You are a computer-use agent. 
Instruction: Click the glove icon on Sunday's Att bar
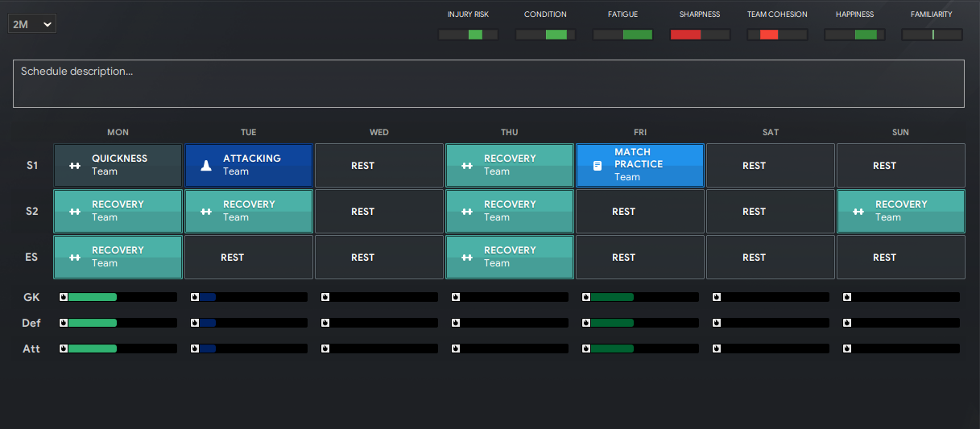point(846,349)
